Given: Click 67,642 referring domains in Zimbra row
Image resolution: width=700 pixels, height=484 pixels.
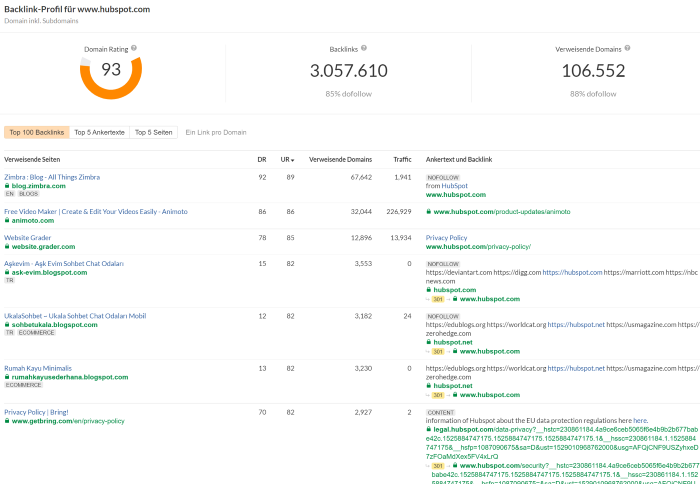Looking at the screenshot, I should pyautogui.click(x=361, y=177).
